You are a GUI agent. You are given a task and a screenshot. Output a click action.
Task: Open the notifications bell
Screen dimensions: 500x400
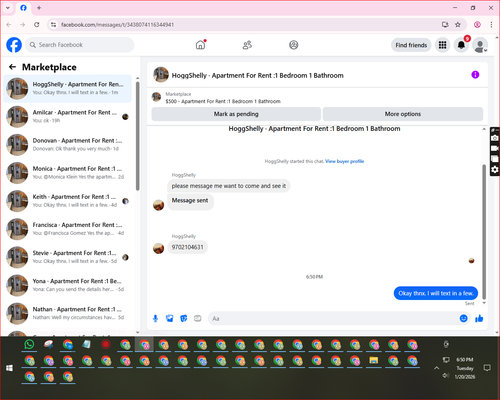(x=461, y=45)
